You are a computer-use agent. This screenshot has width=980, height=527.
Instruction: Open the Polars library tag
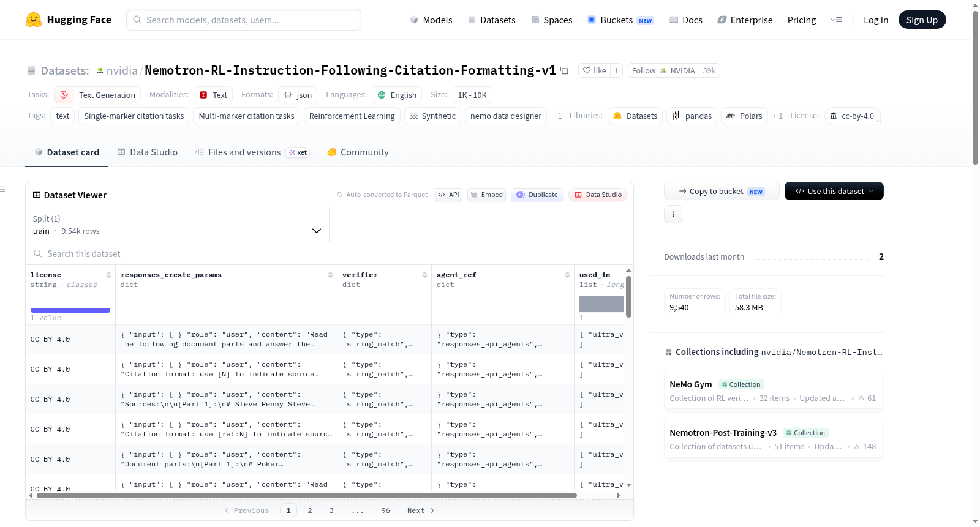(744, 116)
